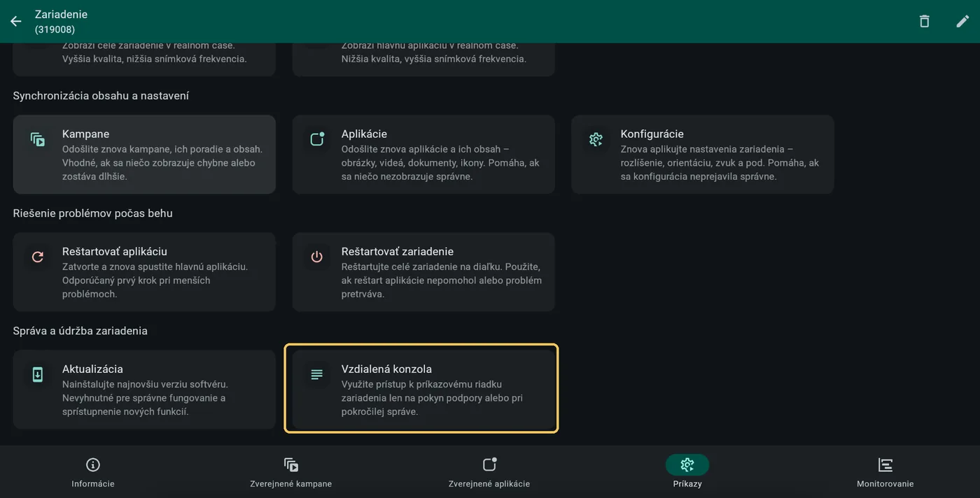Viewport: 980px width, 498px height.
Task: Go back using the arrow icon
Action: (16, 21)
